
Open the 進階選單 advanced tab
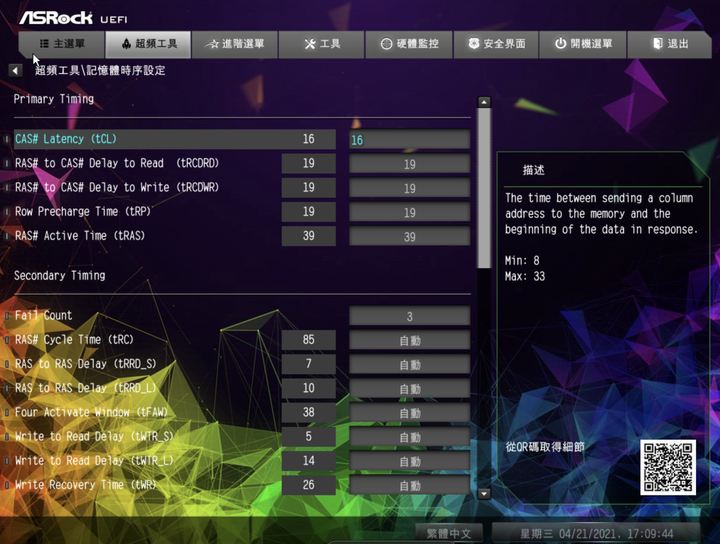pos(235,44)
